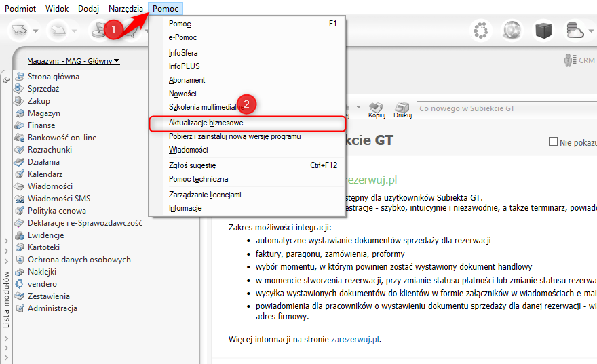This screenshot has width=597, height=364.
Task: Select e-Pomoc from the menu
Action: 247,37
